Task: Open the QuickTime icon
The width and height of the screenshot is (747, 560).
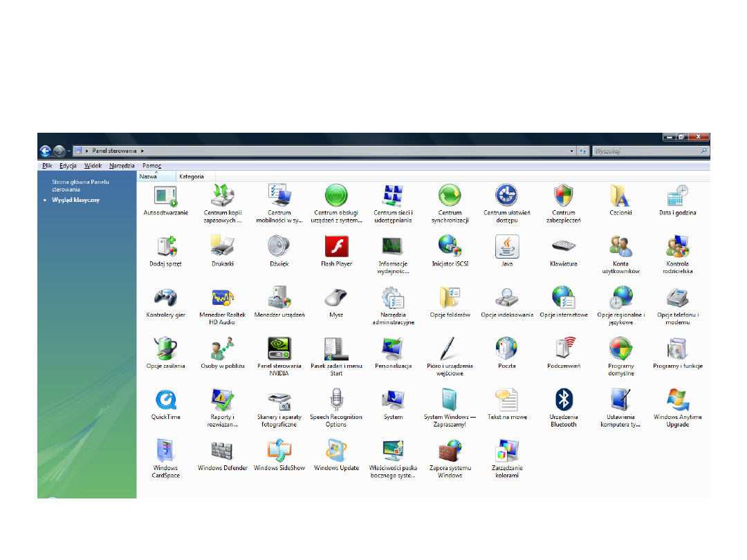Action: (x=166, y=400)
